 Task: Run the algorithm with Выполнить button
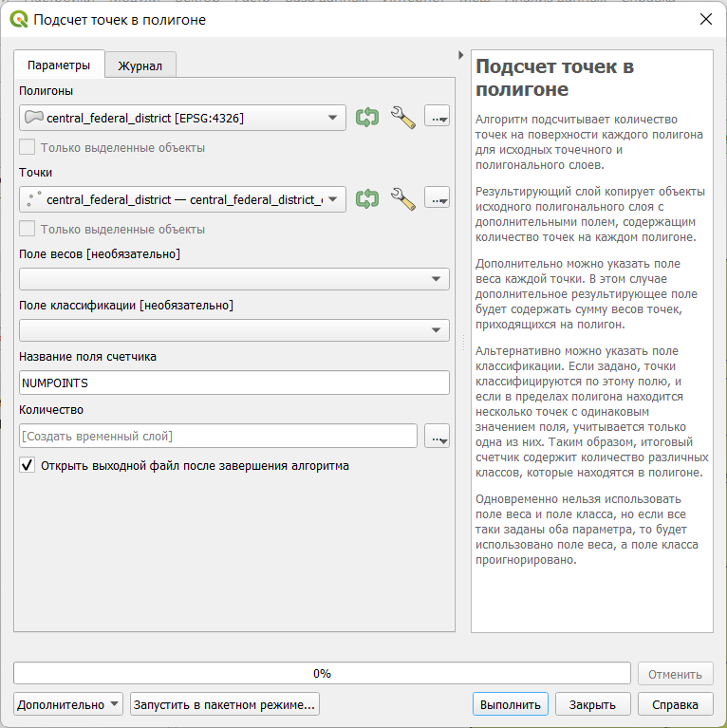[511, 704]
